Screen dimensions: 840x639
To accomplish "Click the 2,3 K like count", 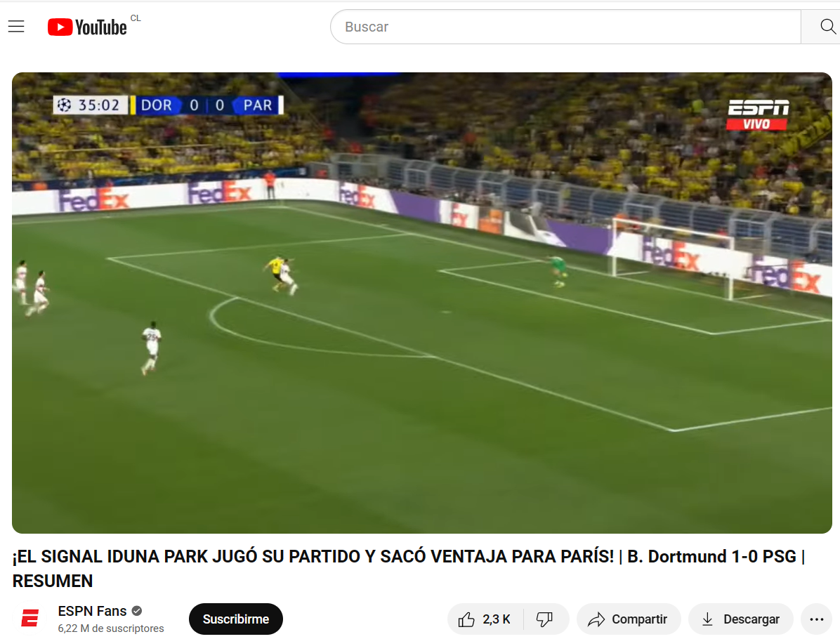I will [496, 620].
